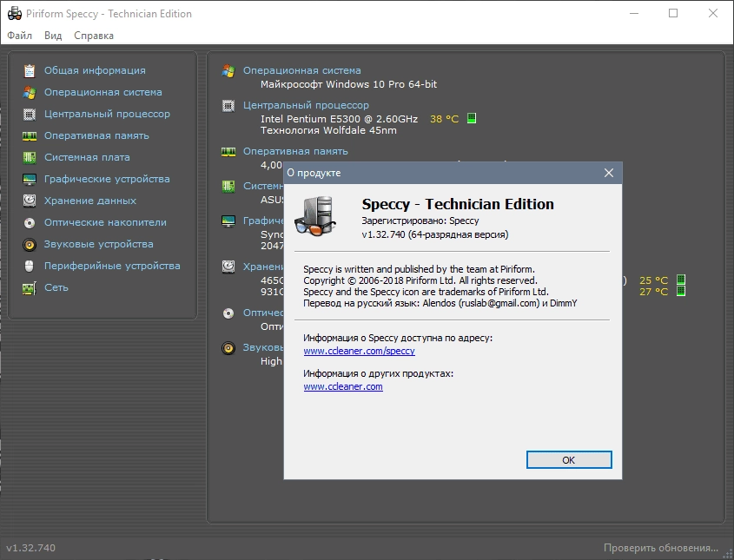Click the Windows flag icon in sidebar

pyautogui.click(x=30, y=92)
